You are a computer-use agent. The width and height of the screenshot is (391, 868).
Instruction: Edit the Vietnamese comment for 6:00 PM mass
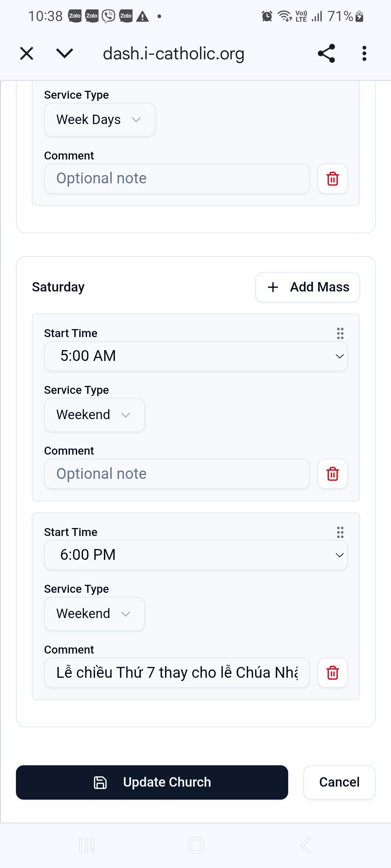[x=177, y=673]
